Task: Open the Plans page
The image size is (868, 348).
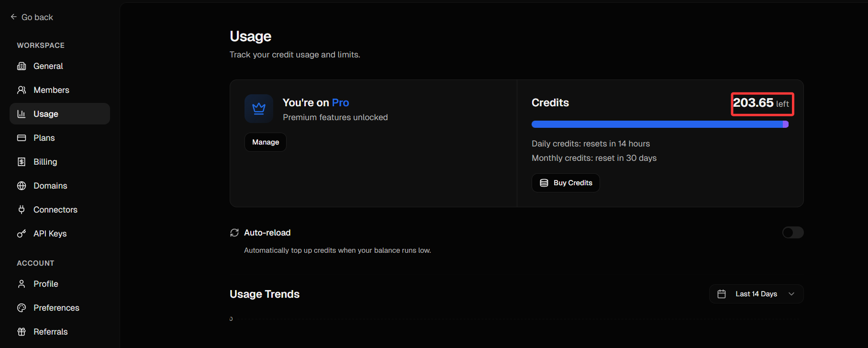Action: (x=60, y=138)
